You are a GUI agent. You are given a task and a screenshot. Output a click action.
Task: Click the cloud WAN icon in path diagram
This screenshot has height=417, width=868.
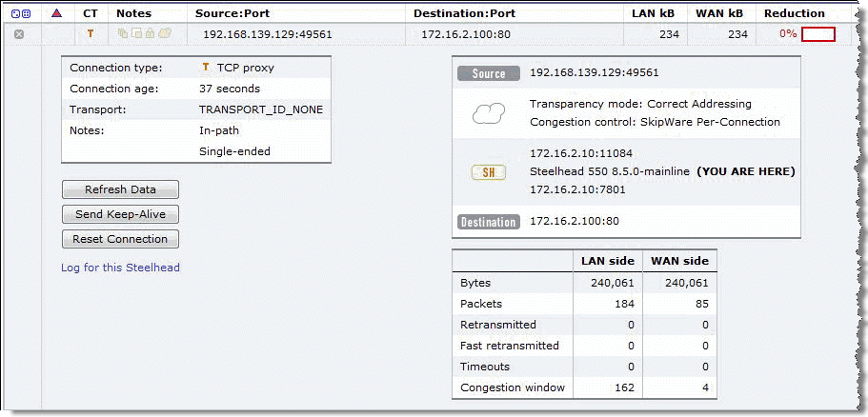[x=488, y=113]
